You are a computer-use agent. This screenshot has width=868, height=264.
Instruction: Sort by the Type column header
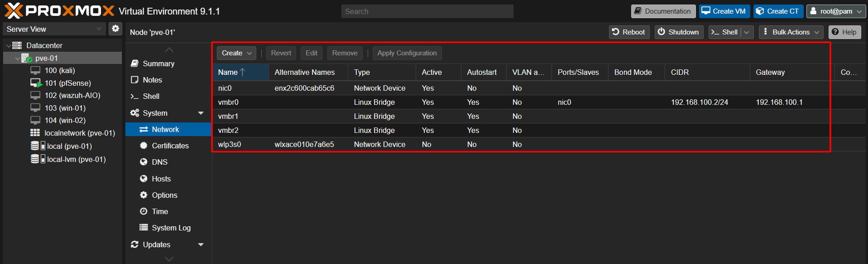(382, 72)
